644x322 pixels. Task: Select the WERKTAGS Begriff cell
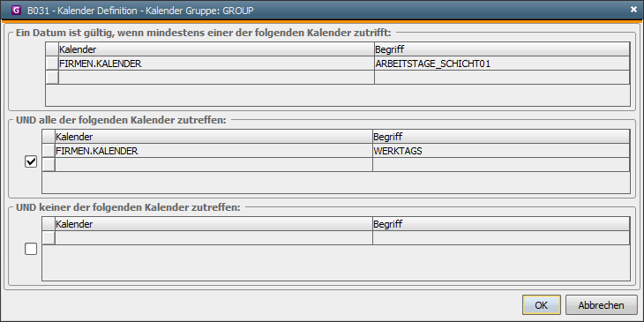[x=501, y=151]
